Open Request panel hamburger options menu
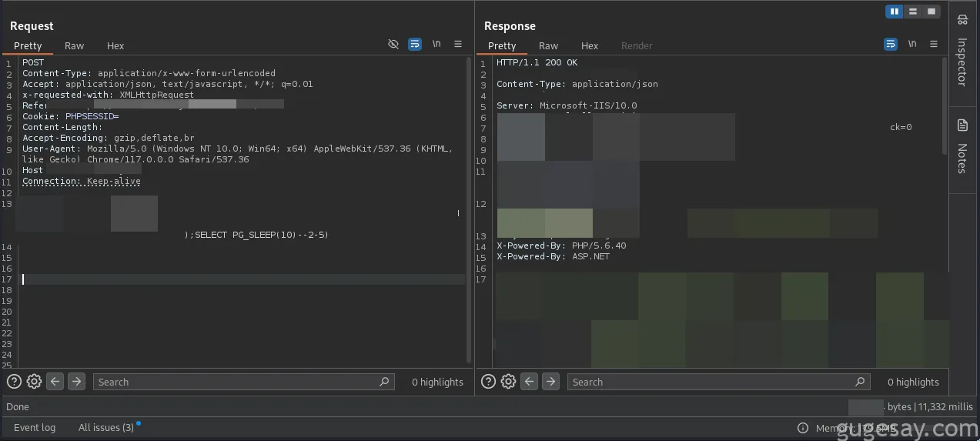The image size is (980, 441). pyautogui.click(x=458, y=45)
